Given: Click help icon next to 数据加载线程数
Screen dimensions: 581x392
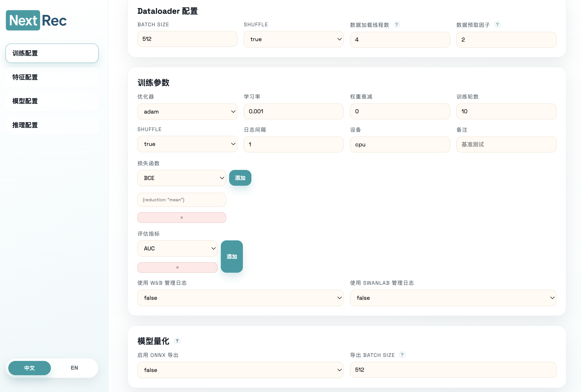Looking at the screenshot, I should point(397,25).
